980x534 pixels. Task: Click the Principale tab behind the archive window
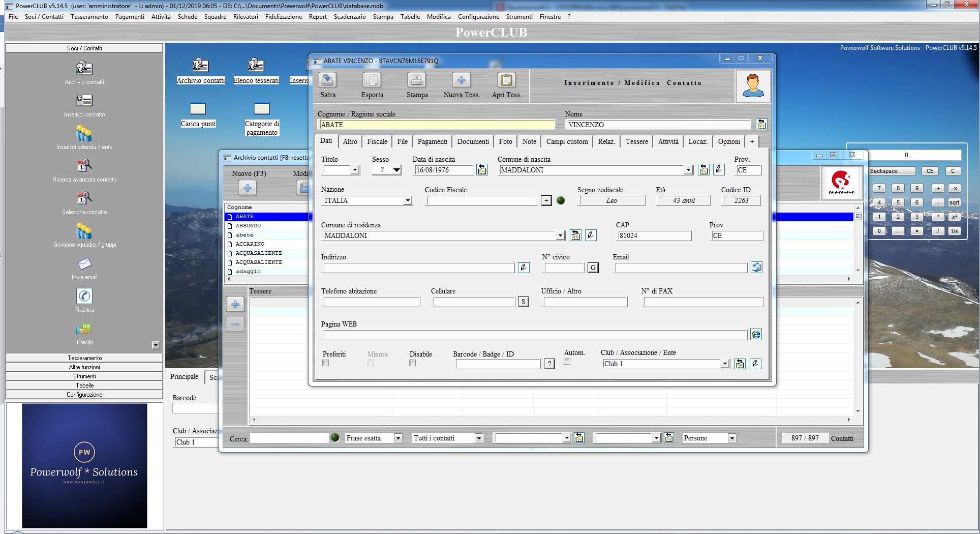coord(185,377)
